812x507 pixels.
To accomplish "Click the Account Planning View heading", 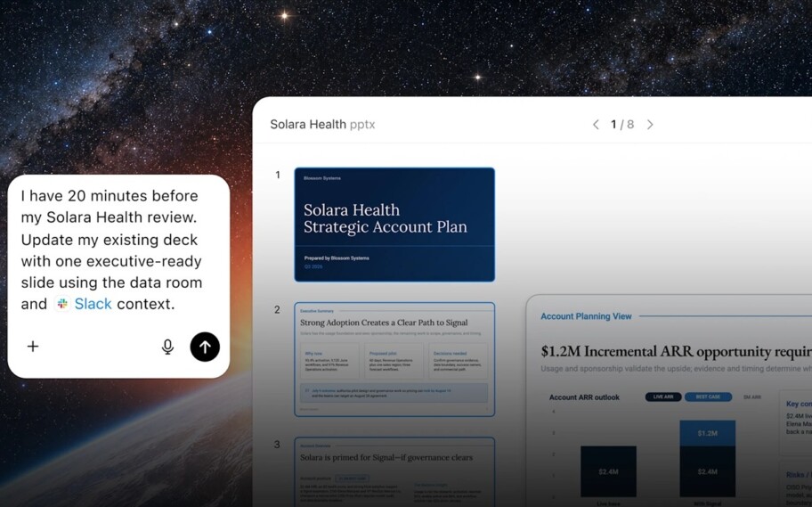I will point(586,316).
